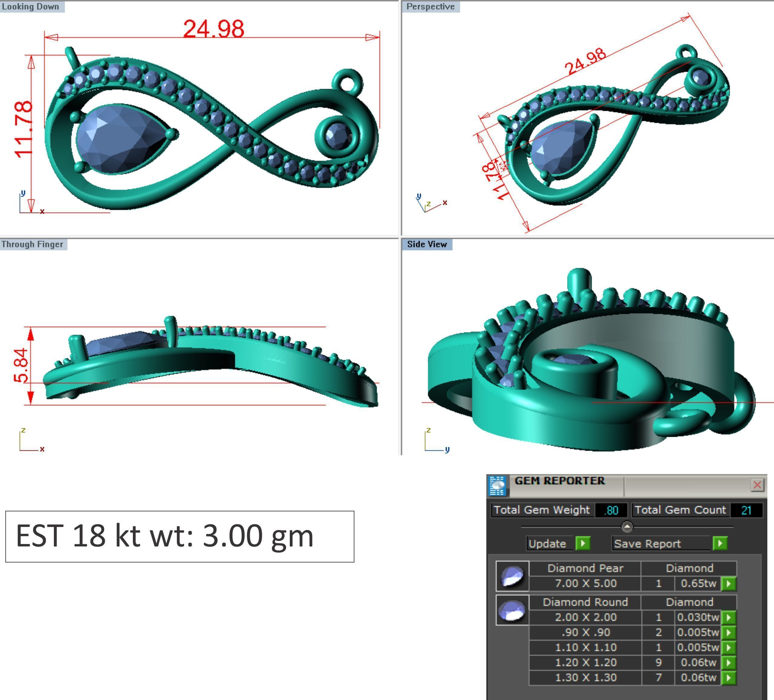Viewport: 774px width, 700px height.
Task: Click the Diamond Pear gem thumbnail
Action: pyautogui.click(x=512, y=576)
